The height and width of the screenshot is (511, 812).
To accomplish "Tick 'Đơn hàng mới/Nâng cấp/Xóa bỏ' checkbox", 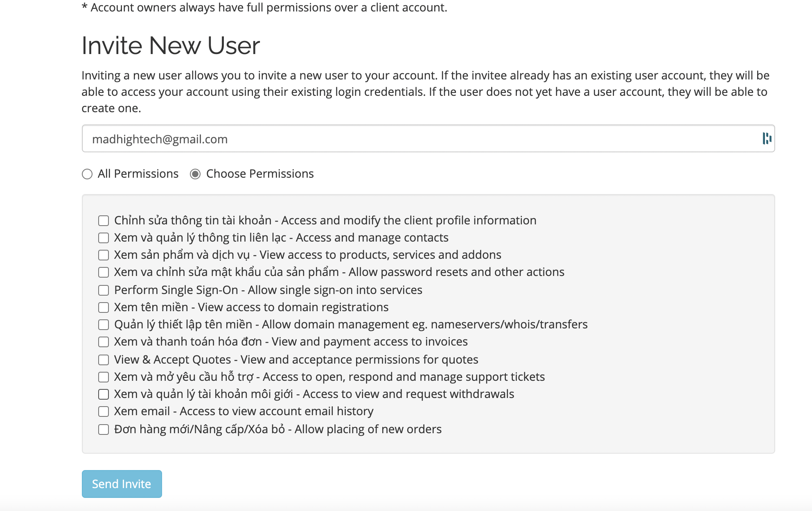I will (x=104, y=430).
